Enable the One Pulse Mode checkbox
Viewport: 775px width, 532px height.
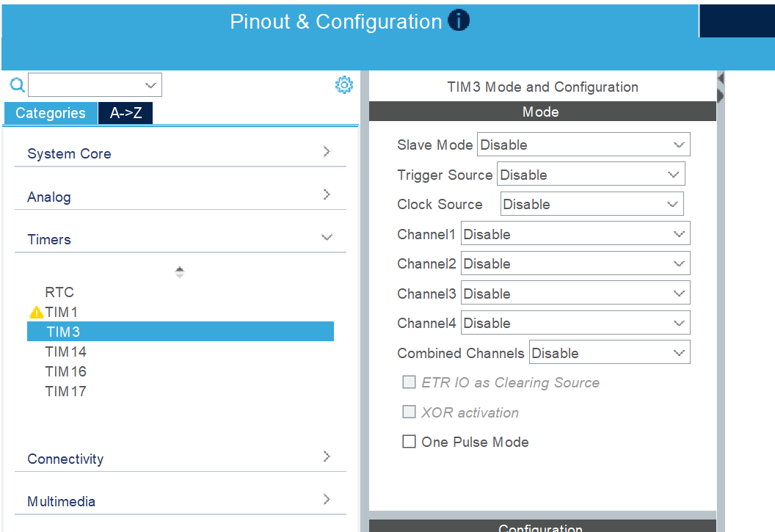coord(409,442)
